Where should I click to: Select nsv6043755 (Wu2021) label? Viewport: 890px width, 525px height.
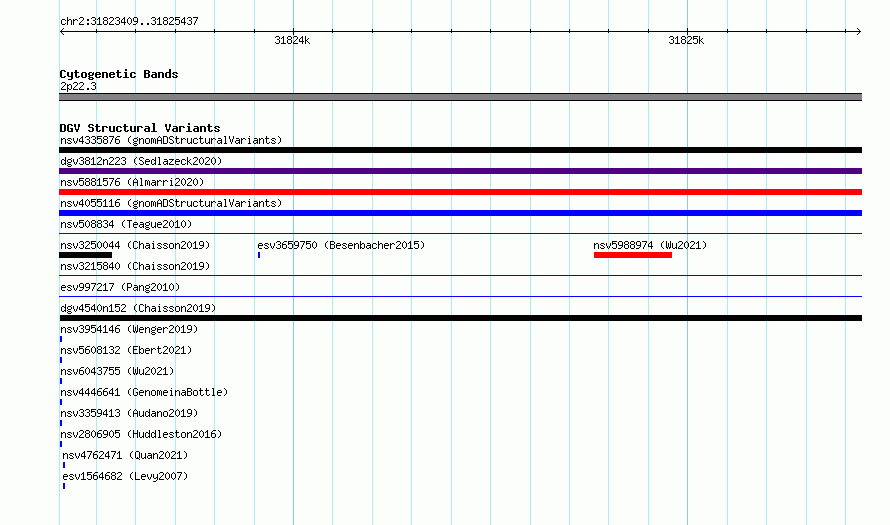(117, 371)
